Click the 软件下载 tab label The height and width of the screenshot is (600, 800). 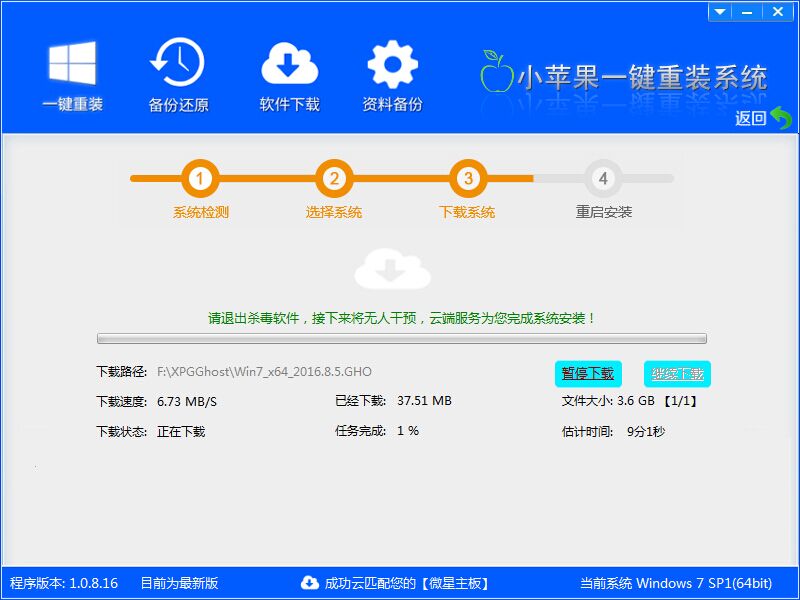click(x=289, y=104)
